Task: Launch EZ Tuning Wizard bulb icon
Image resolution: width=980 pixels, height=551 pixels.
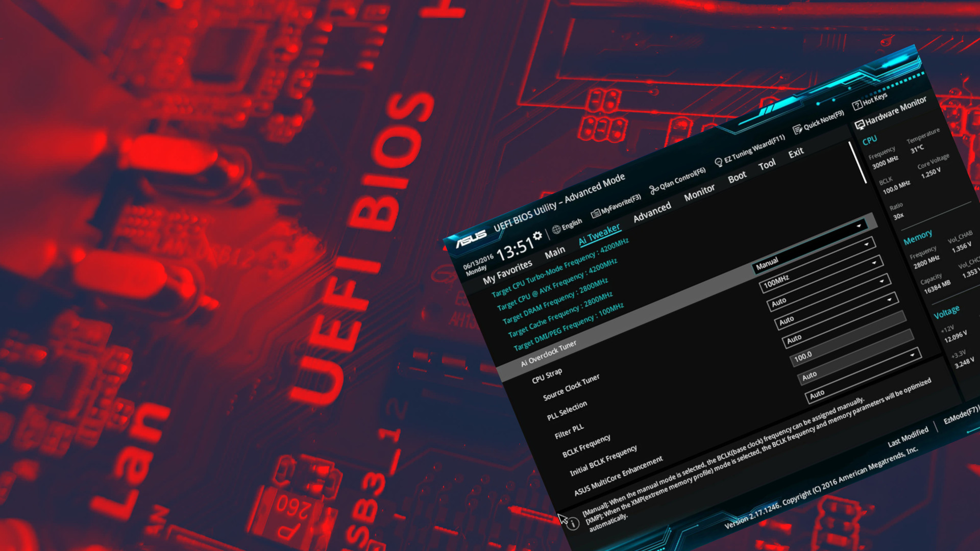Action: click(719, 162)
